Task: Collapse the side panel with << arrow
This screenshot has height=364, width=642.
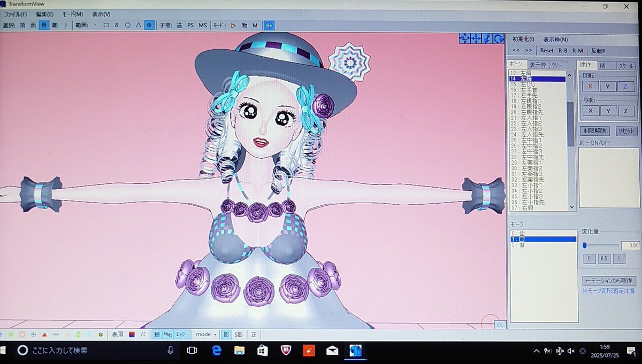Action: (x=500, y=324)
